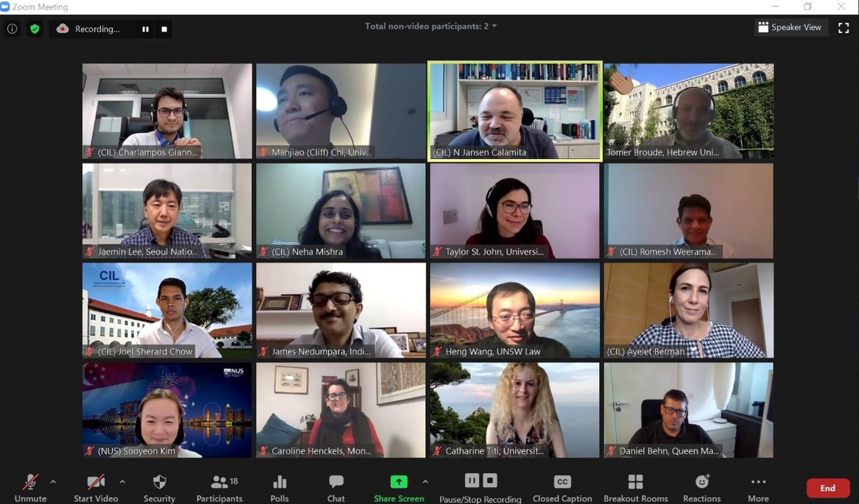Open the Participants panel

pyautogui.click(x=220, y=488)
